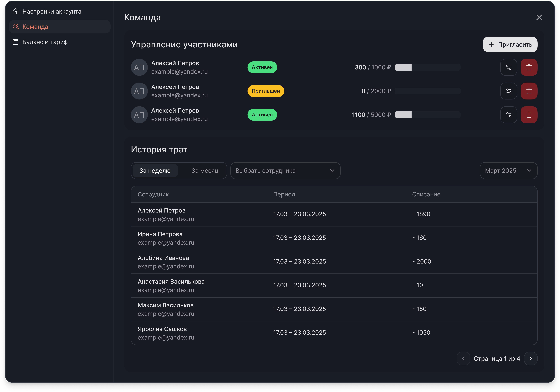Switch spending history to За месяц
Viewport: 560px width, 392px height.
pos(205,171)
